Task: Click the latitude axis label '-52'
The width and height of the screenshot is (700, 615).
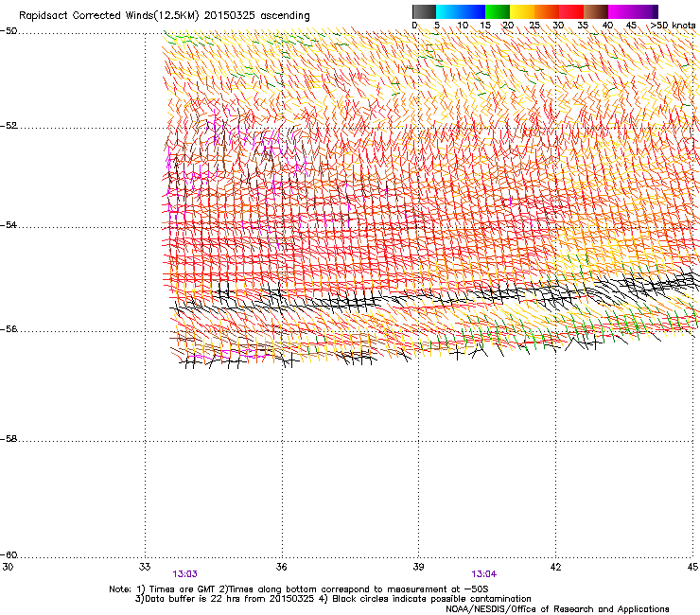Action: click(9, 126)
